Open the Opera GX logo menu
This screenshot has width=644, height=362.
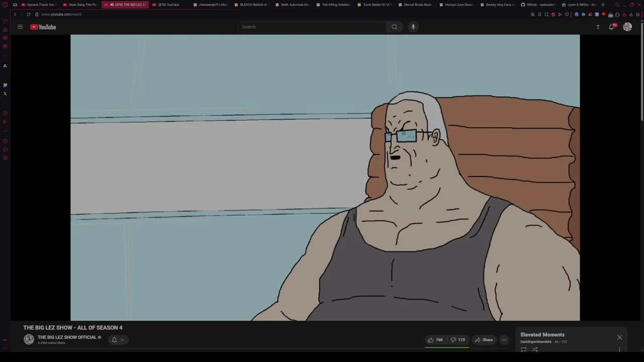(5, 5)
